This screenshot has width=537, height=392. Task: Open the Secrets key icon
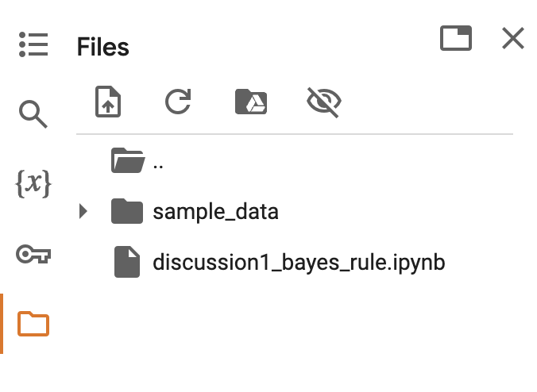point(33,254)
